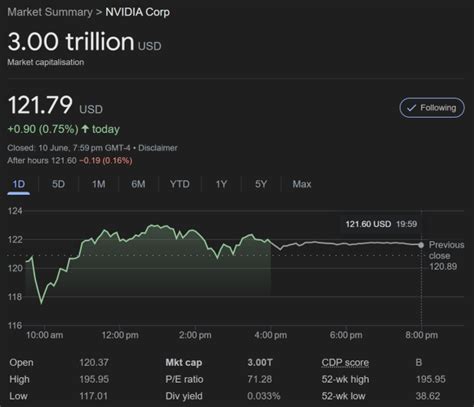The image size is (474, 407).
Task: Click the +0.90 (0.75%) today change
Action: tap(63, 129)
